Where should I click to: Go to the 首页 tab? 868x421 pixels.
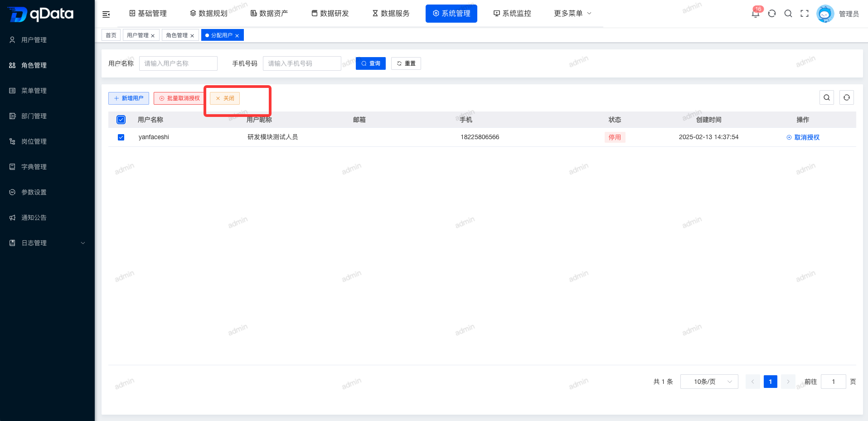(x=111, y=35)
